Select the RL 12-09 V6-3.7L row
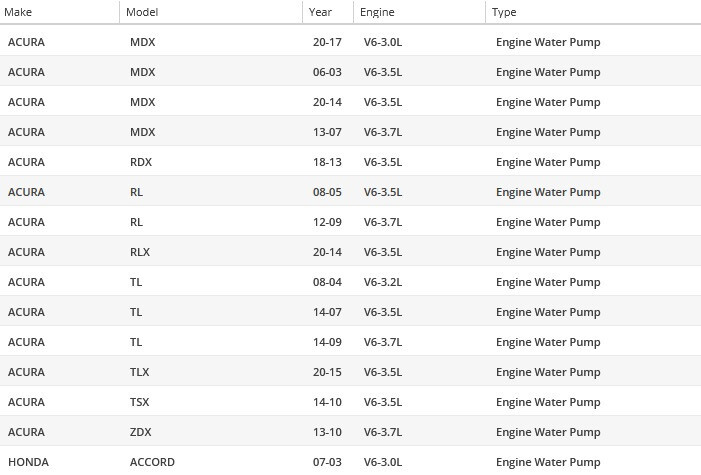This screenshot has height=475, width=701. pyautogui.click(x=350, y=222)
